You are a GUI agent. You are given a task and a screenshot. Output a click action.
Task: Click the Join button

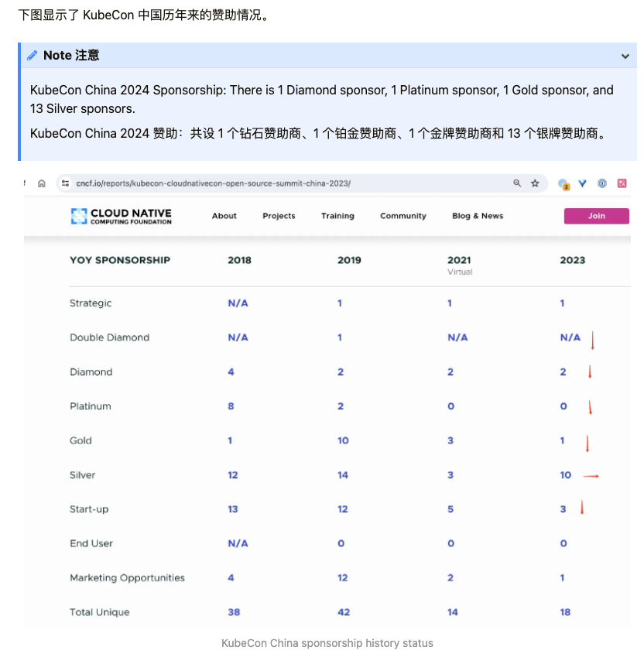(596, 216)
